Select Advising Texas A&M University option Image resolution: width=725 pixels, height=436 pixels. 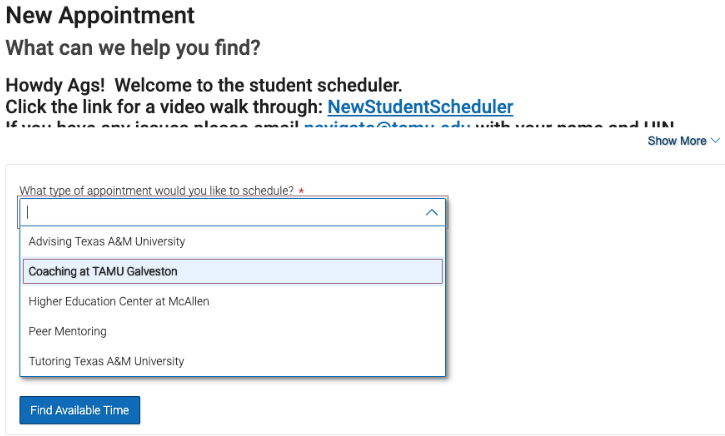pyautogui.click(x=107, y=241)
